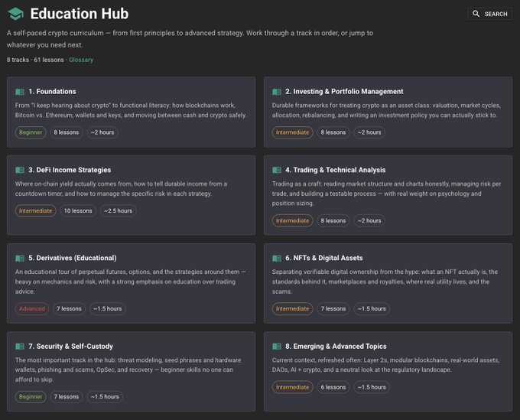
Task: Click '7 lessons' chip on Derivatives card
Action: pyautogui.click(x=69, y=308)
